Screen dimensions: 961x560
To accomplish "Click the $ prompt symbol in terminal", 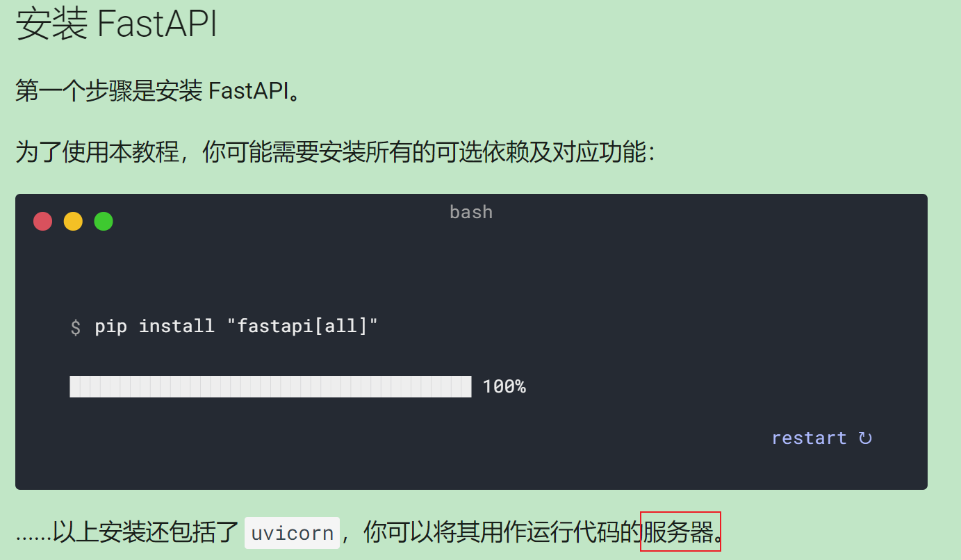I will tap(76, 327).
